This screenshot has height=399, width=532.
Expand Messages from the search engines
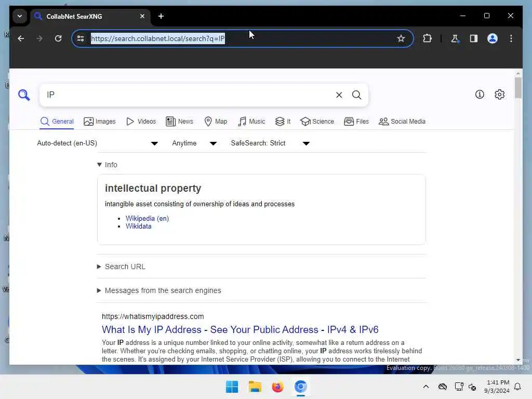(159, 290)
